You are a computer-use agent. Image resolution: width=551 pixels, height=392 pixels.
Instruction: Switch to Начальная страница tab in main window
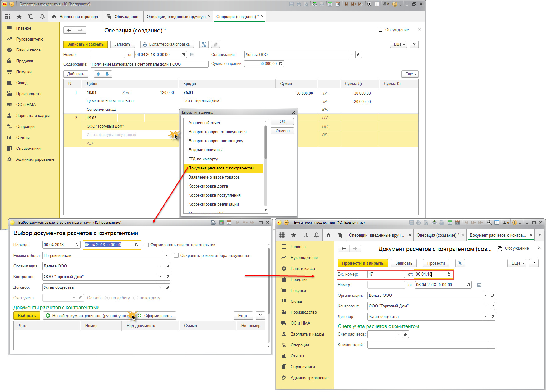[x=75, y=17]
